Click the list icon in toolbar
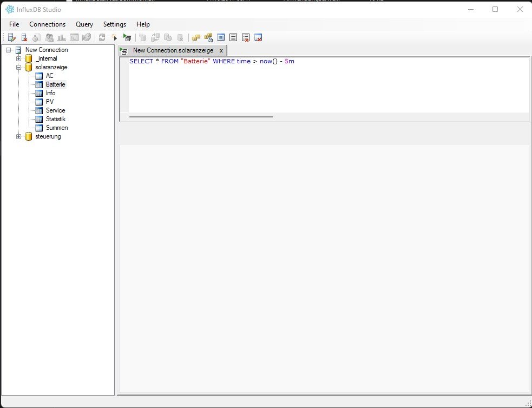Screen dimensions: 532x408 coord(233,37)
